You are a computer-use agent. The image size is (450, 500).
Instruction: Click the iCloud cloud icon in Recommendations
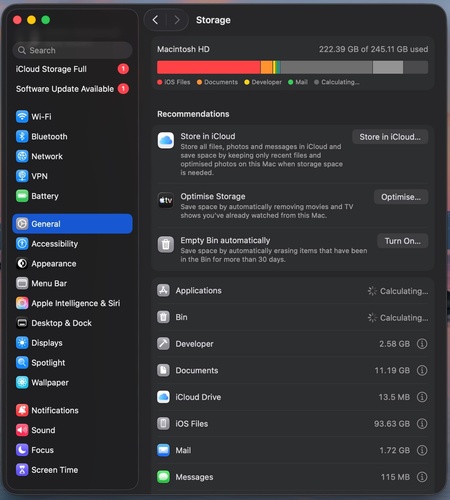point(166,140)
